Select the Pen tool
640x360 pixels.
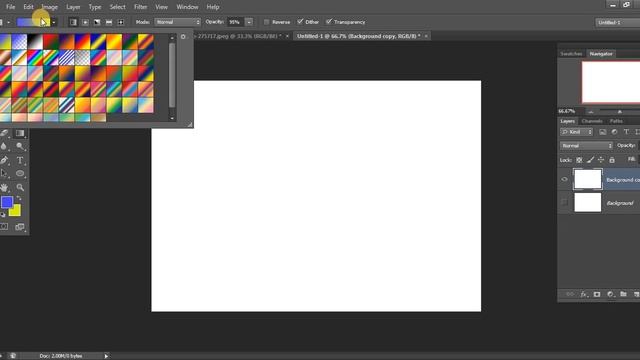[4, 160]
